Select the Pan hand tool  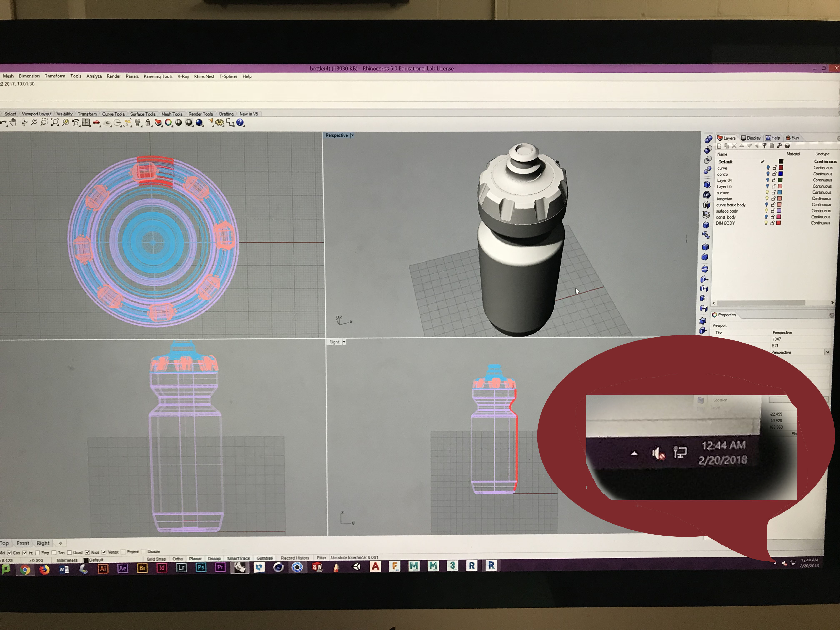[x=13, y=122]
